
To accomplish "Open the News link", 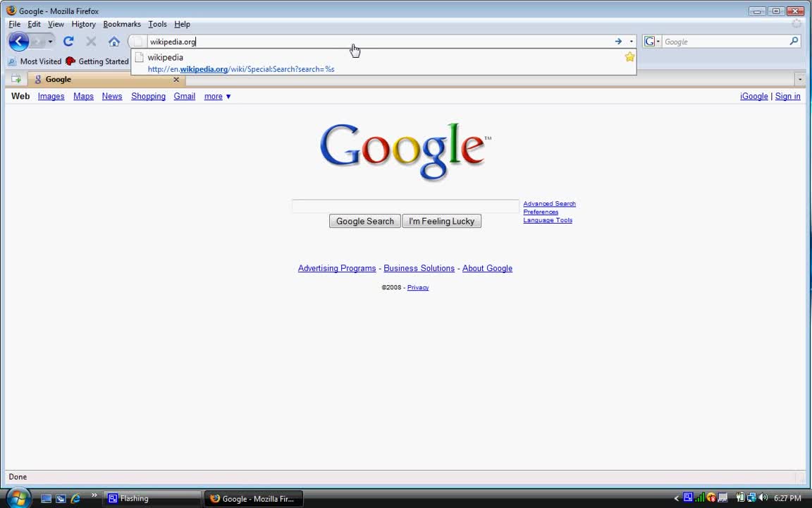I will [x=112, y=97].
